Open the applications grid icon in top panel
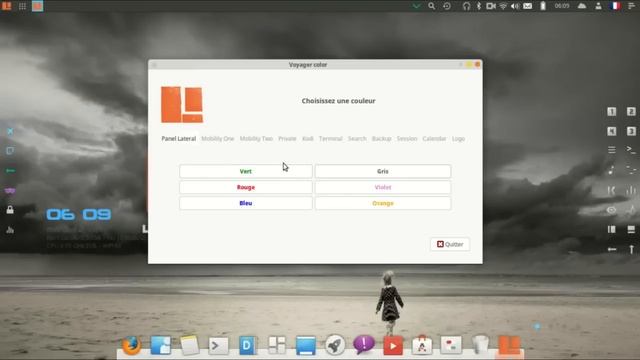Screen dimensions: 640x360 pos(22,6)
